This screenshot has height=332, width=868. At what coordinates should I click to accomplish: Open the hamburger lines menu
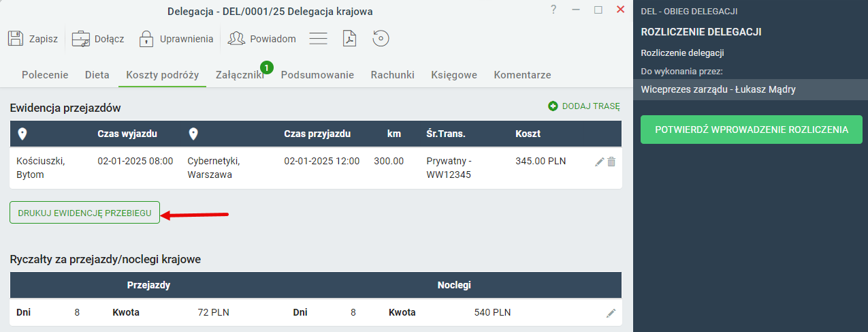click(319, 39)
